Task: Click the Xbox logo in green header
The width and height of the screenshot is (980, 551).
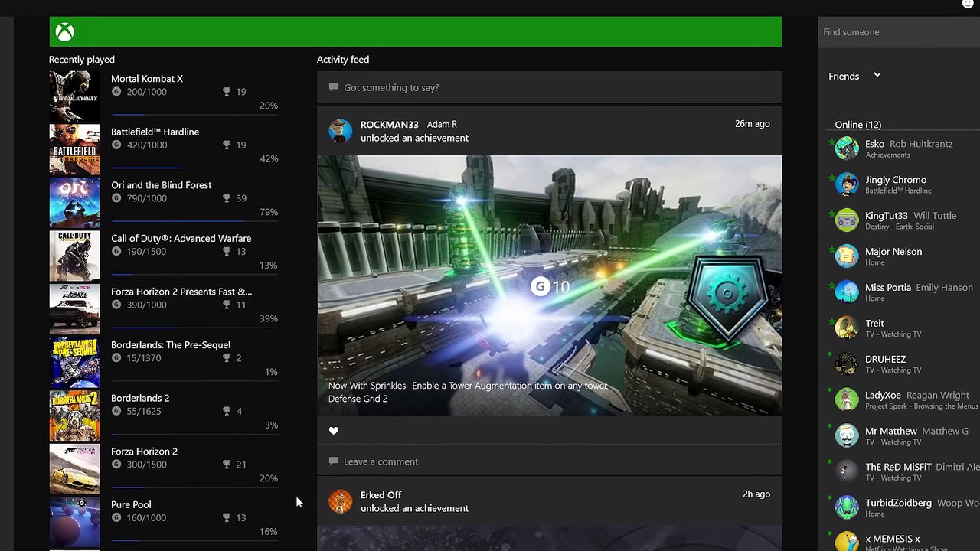Action: (64, 32)
